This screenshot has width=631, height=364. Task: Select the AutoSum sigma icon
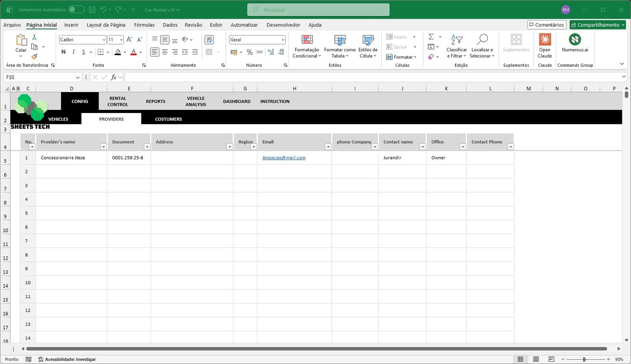[x=431, y=37]
